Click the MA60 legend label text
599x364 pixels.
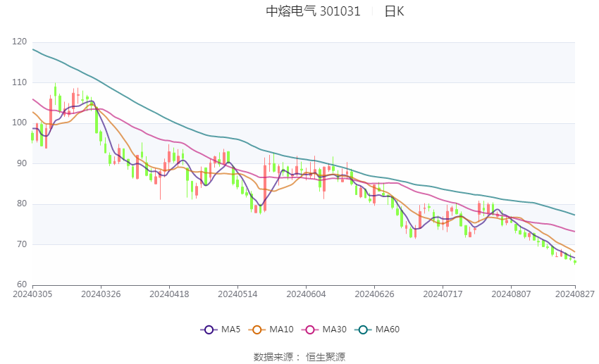click(388, 330)
